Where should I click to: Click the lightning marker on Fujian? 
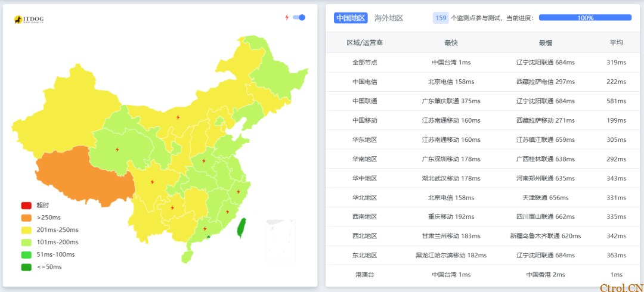228,212
